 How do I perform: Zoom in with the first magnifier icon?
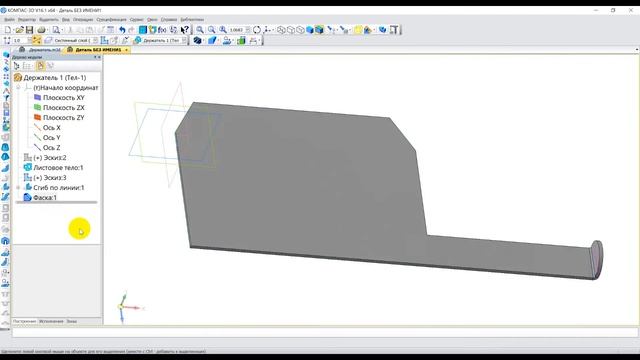click(200, 30)
